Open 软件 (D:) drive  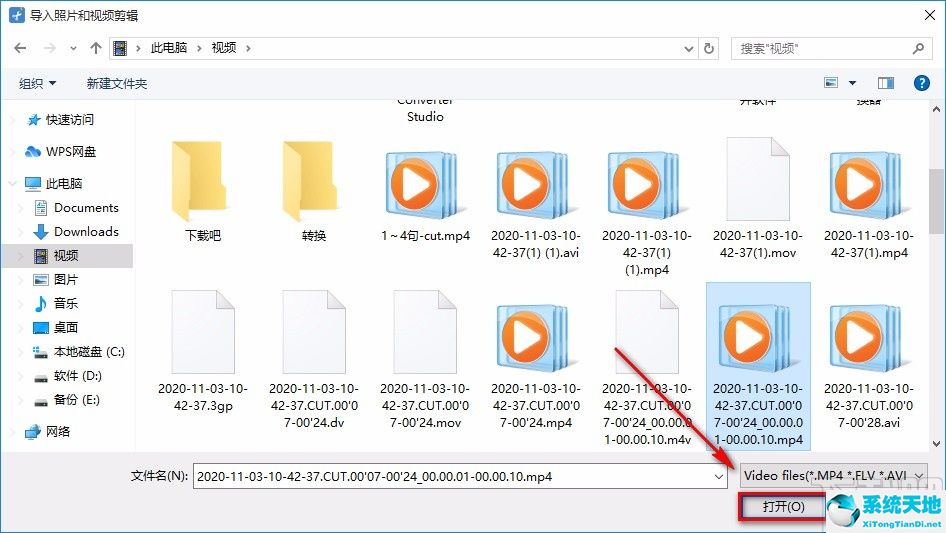(68, 376)
